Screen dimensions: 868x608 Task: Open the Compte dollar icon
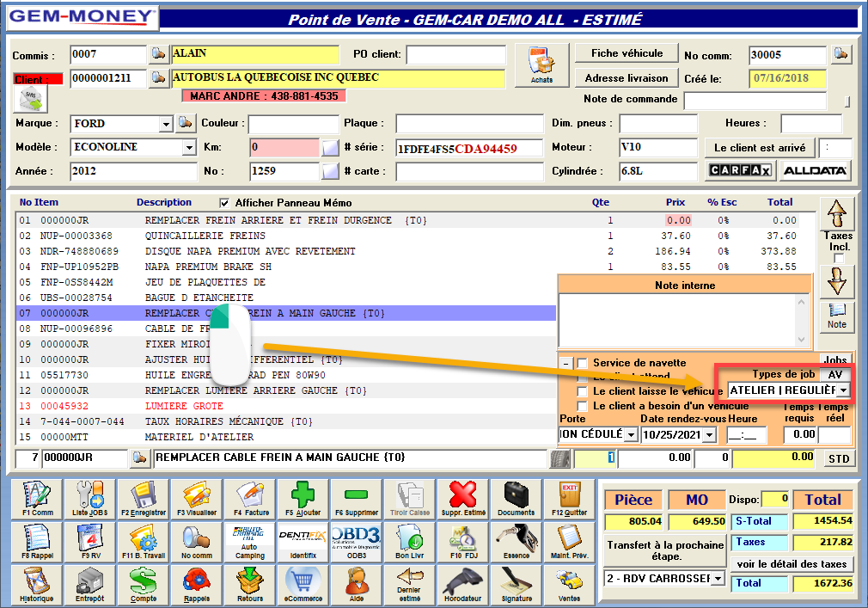click(144, 586)
